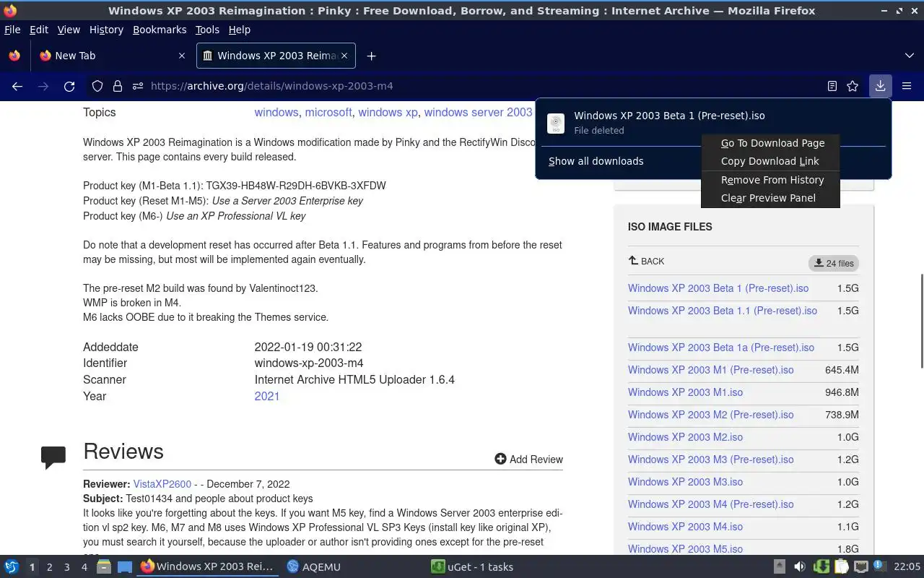Click the volume speaker tray icon
This screenshot has height=578, width=924.
pyautogui.click(x=799, y=566)
